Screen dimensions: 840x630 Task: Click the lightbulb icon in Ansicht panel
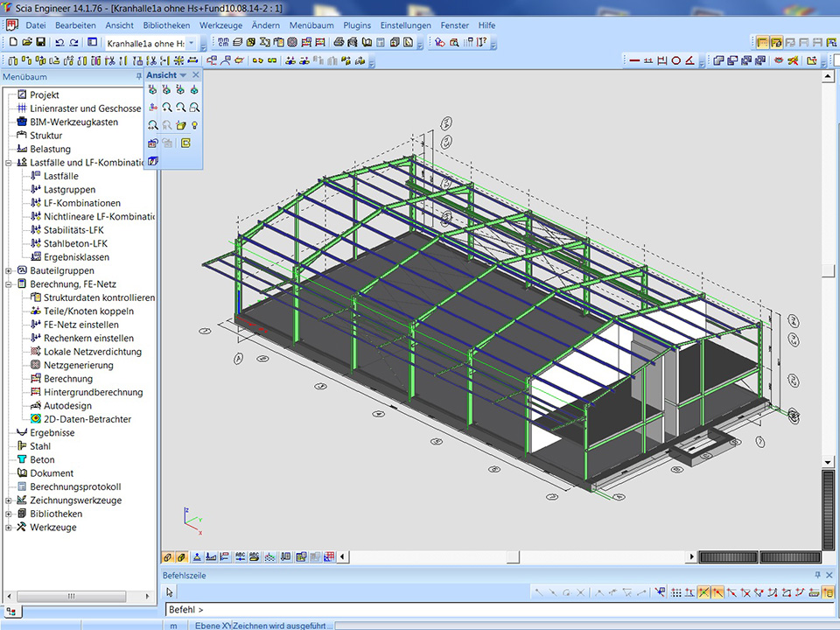194,125
